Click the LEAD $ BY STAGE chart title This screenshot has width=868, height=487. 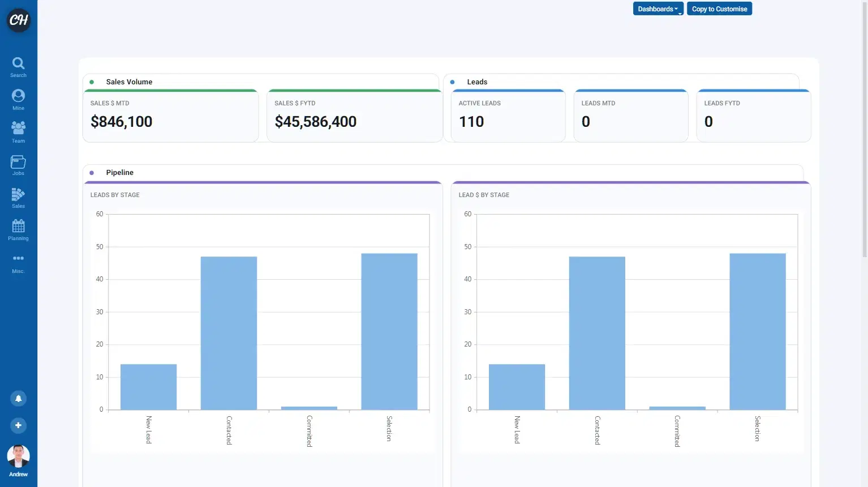pyautogui.click(x=484, y=195)
